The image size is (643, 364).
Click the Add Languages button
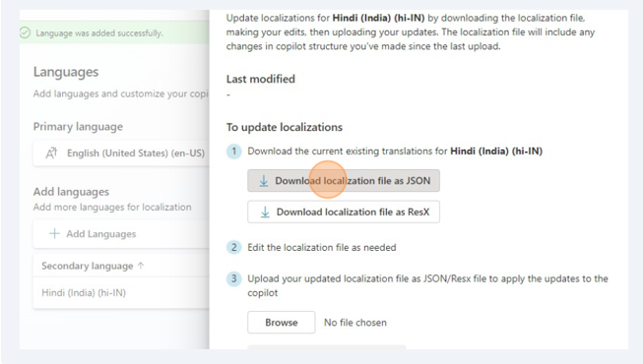(x=121, y=234)
